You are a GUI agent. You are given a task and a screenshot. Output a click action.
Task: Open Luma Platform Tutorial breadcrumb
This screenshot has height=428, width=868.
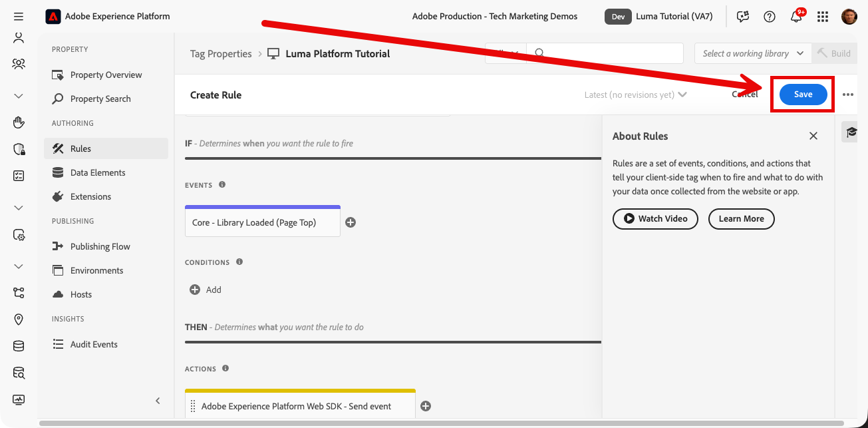pos(338,53)
